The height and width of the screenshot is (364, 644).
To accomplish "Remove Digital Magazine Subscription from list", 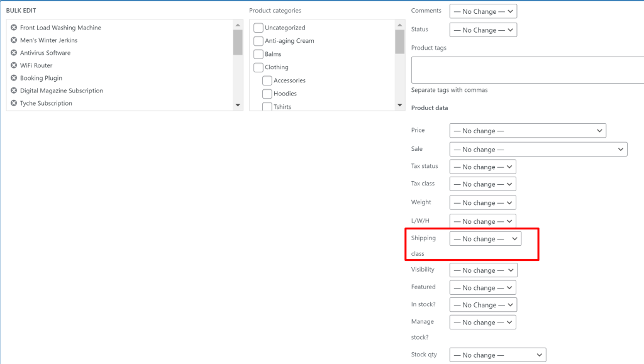I will coord(14,91).
